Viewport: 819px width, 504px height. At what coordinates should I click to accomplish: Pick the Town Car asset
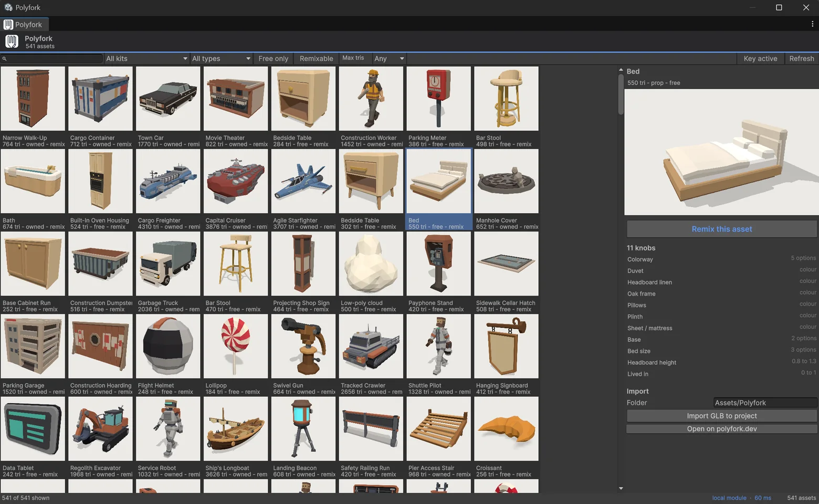tap(168, 99)
